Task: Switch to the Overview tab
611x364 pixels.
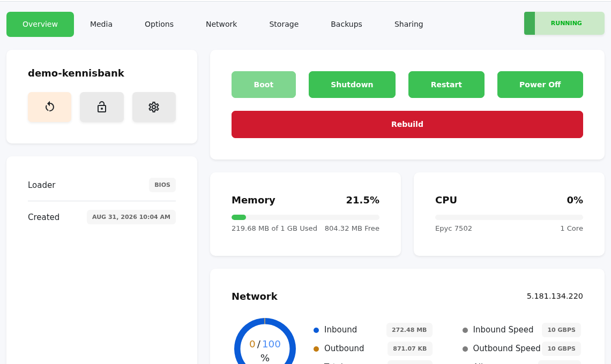Action: click(40, 24)
